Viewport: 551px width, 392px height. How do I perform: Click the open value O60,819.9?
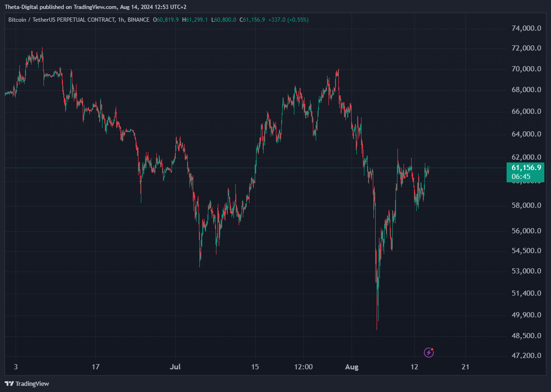point(166,20)
